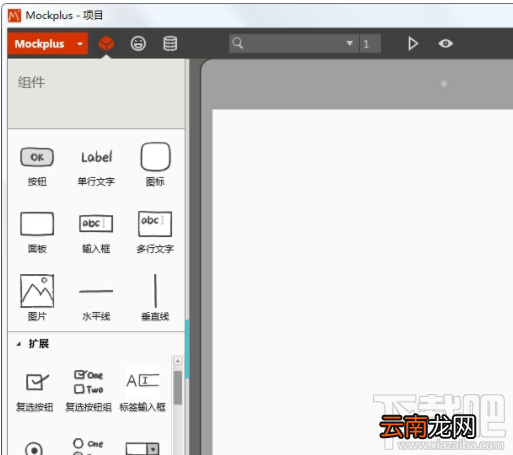The width and height of the screenshot is (513, 455).
Task: Click the 组件 panel heading
Action: (31, 82)
